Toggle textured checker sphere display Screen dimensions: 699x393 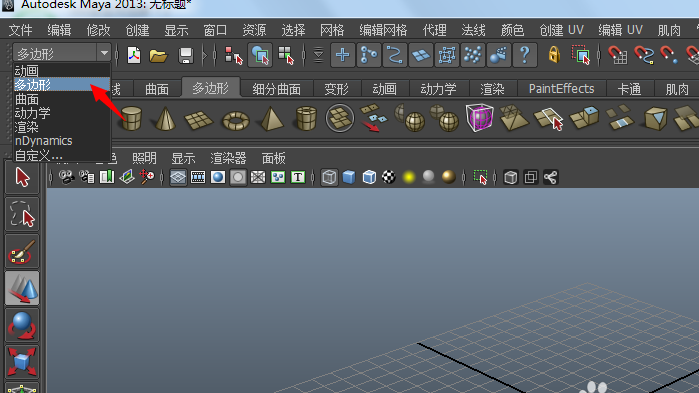(389, 177)
